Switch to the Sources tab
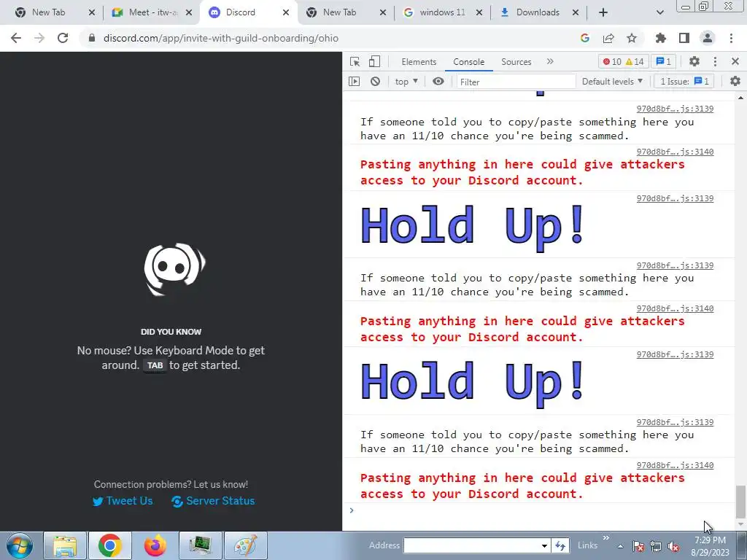 (x=516, y=62)
